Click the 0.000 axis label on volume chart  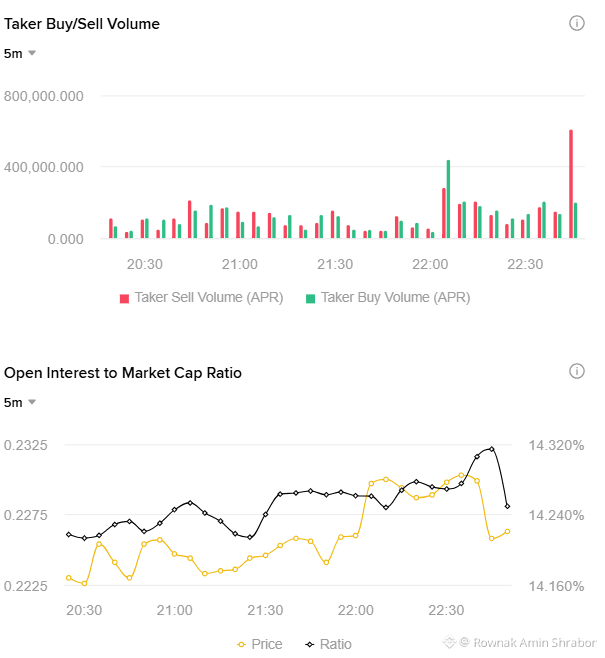click(65, 239)
